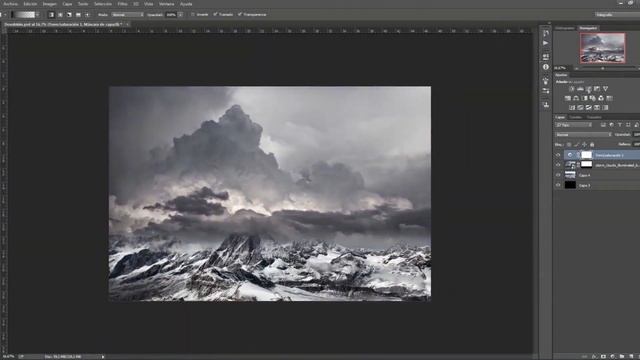Close the open document tab
The height and width of the screenshot is (360, 640).
tap(127, 24)
